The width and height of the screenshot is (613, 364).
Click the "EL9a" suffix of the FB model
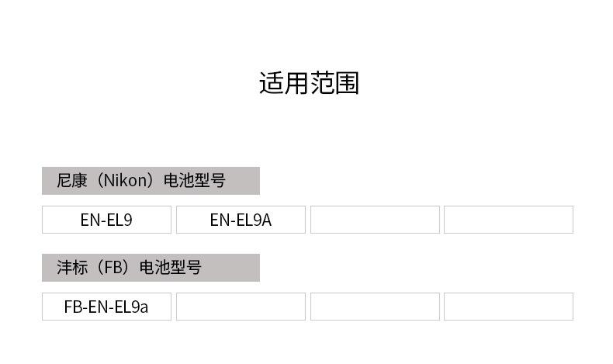tap(131, 307)
